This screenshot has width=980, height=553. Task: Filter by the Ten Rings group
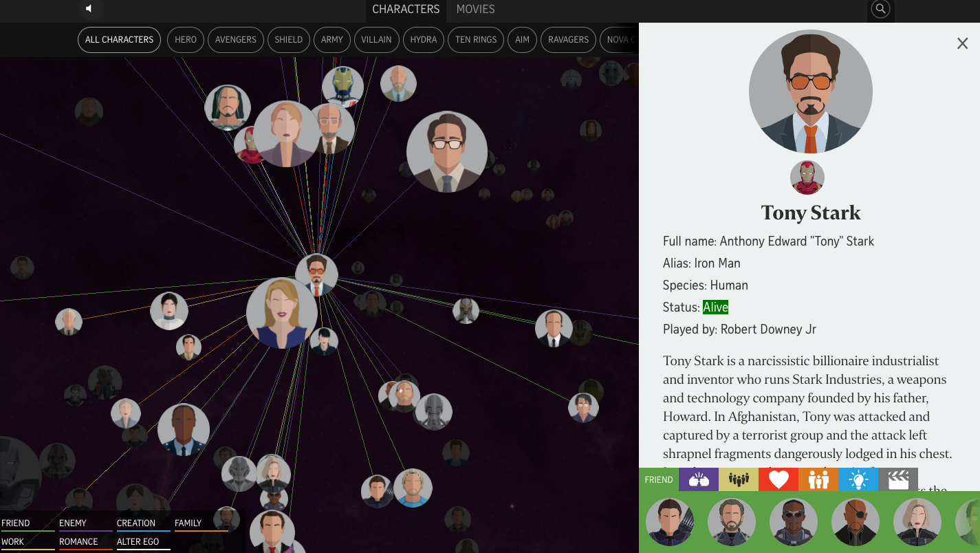coord(475,40)
